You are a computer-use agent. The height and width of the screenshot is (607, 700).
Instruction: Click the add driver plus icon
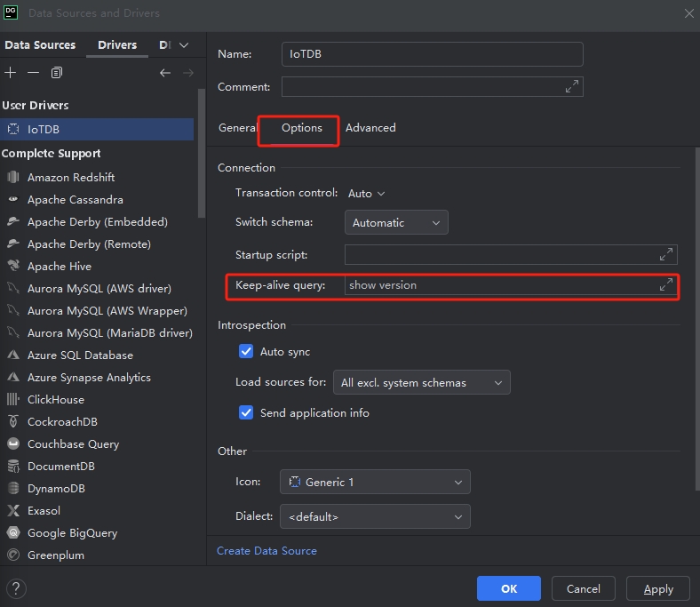[11, 73]
